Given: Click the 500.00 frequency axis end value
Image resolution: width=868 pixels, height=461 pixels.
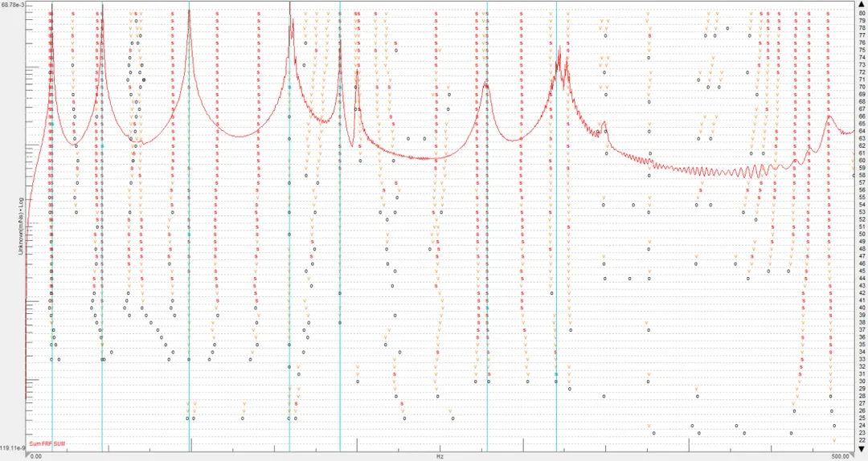Looking at the screenshot, I should (840, 456).
